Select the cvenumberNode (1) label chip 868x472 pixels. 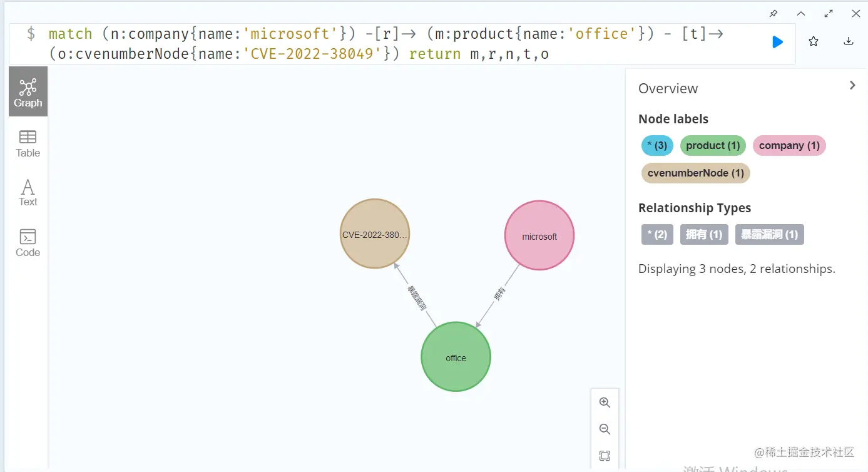click(x=696, y=173)
